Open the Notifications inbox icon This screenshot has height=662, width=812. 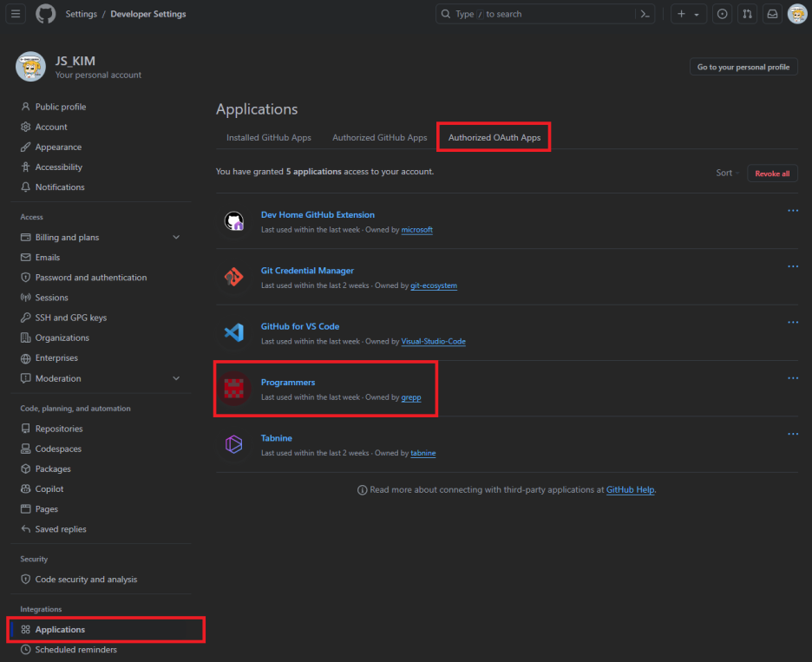click(x=772, y=14)
